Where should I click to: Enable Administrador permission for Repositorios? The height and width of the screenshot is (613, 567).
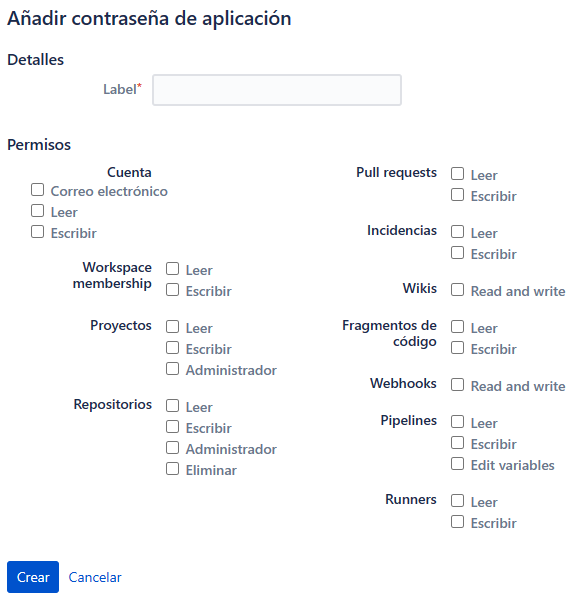coord(172,448)
